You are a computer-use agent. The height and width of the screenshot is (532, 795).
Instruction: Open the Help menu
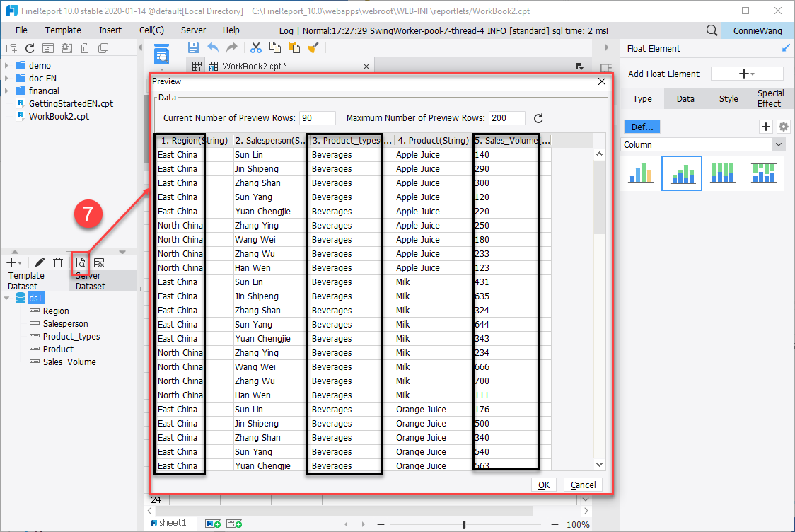[231, 30]
